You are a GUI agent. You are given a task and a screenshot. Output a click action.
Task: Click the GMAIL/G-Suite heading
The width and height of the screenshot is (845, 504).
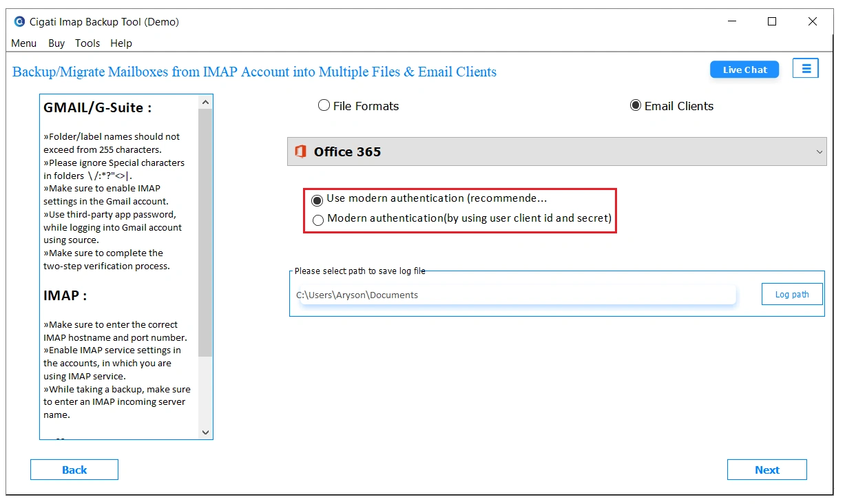coord(97,107)
